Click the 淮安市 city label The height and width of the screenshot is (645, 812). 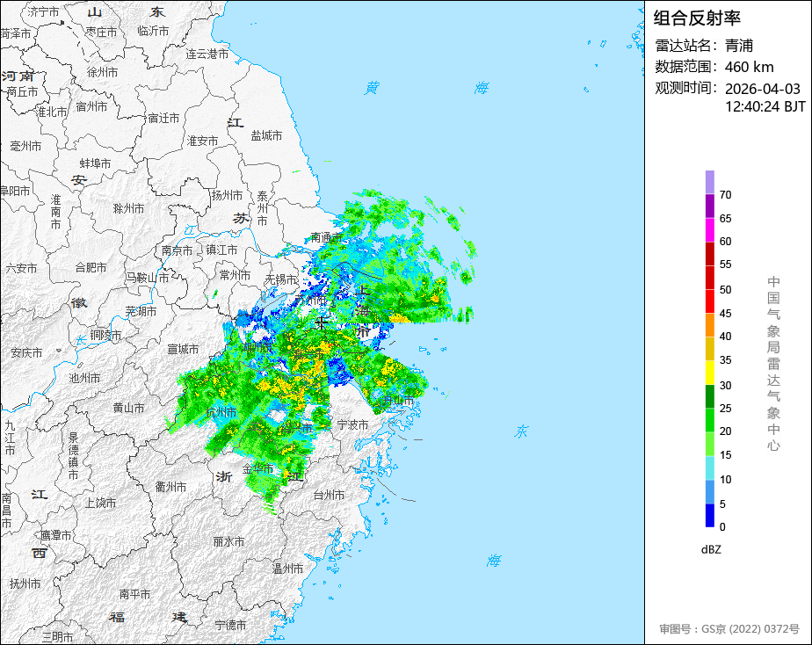[202, 141]
